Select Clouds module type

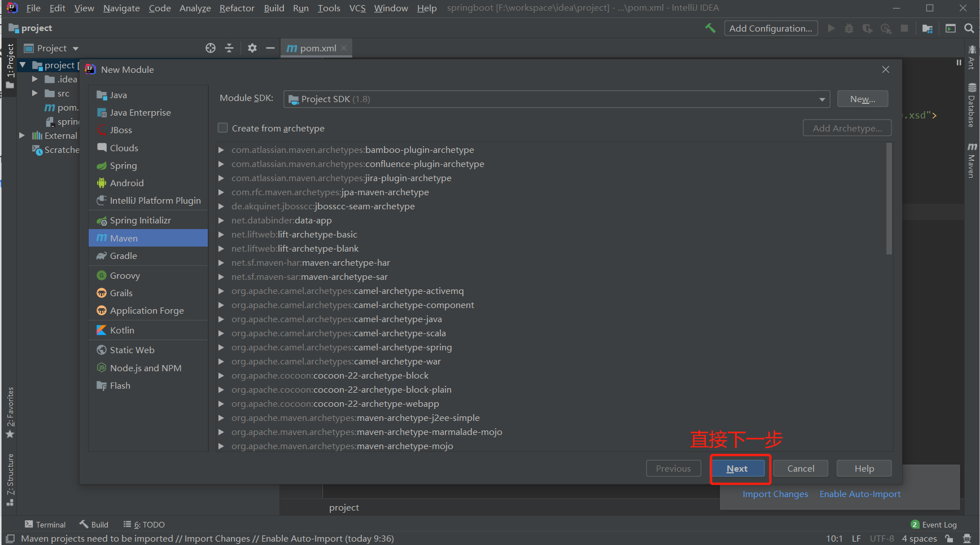coord(148,148)
